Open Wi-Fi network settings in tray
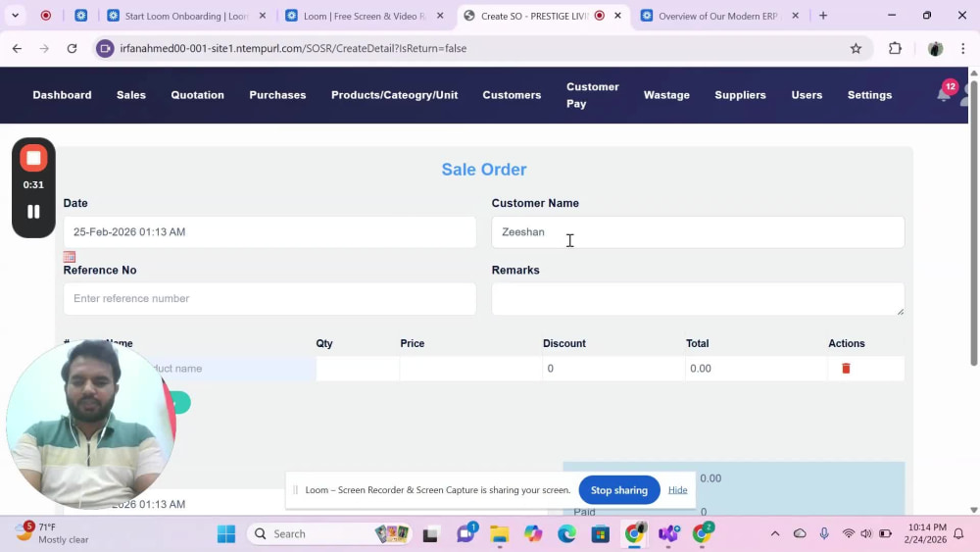Viewport: 980px width, 552px height. [x=848, y=533]
